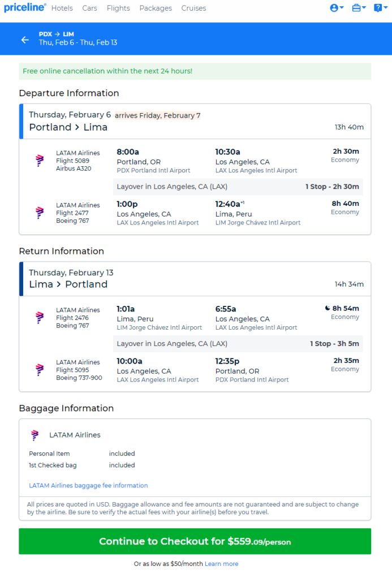Click the free online cancellation banner
Viewport: 392px width, 579px height.
pos(195,71)
